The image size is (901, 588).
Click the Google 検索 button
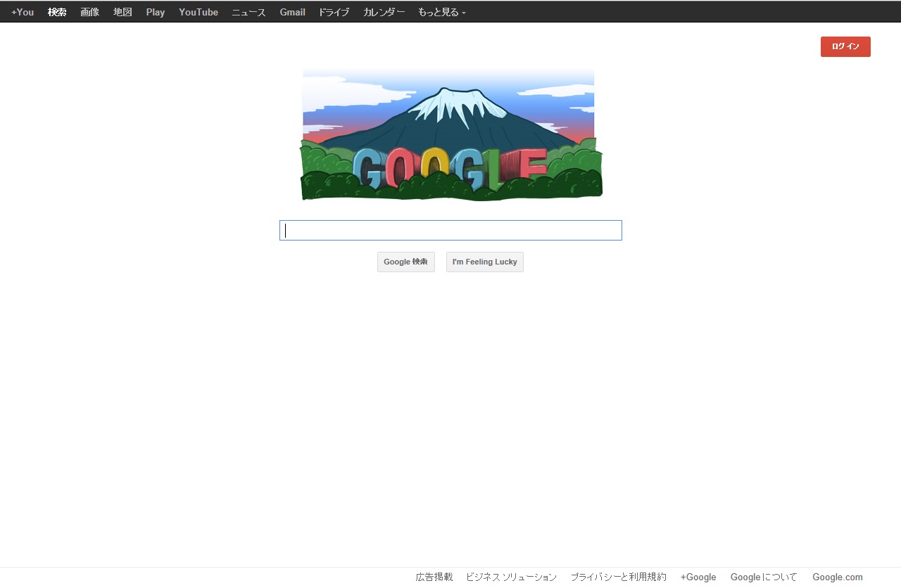tap(406, 262)
